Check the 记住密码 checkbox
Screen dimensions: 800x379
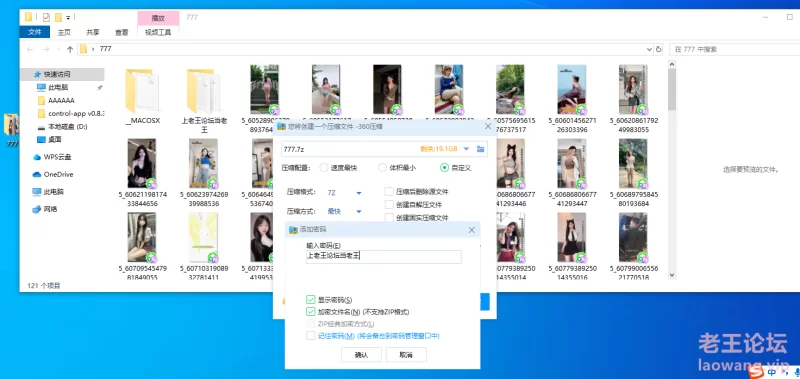[311, 336]
